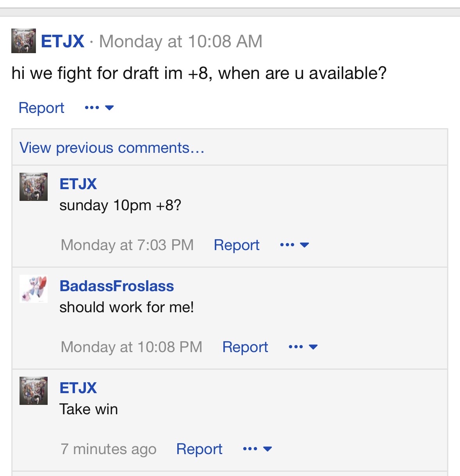Report the main post by ETJX

[x=41, y=108]
